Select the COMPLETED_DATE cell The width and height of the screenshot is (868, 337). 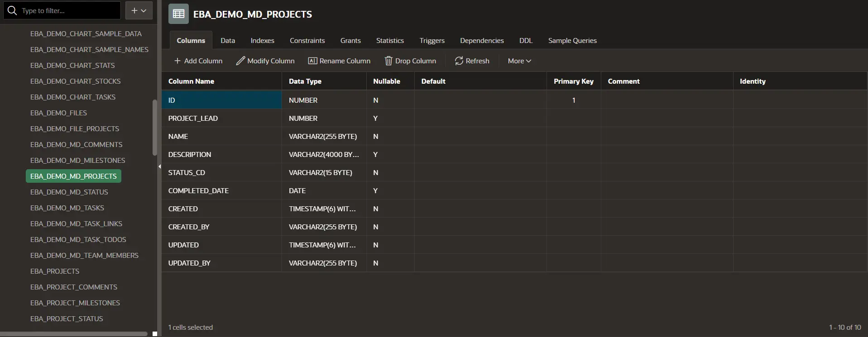pos(222,190)
